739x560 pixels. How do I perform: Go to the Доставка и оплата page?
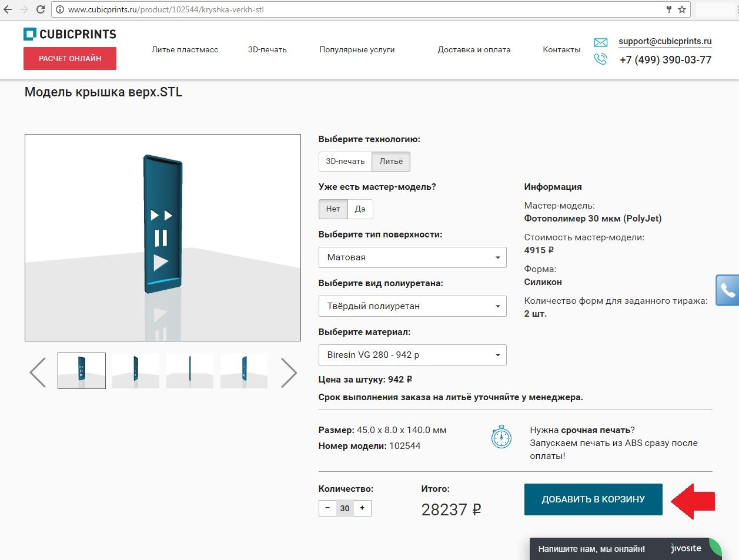coord(474,50)
